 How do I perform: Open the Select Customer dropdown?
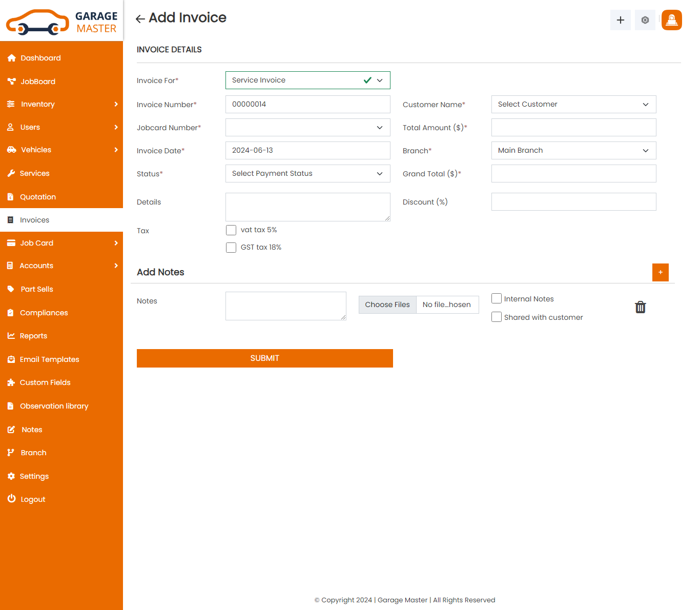pyautogui.click(x=573, y=104)
